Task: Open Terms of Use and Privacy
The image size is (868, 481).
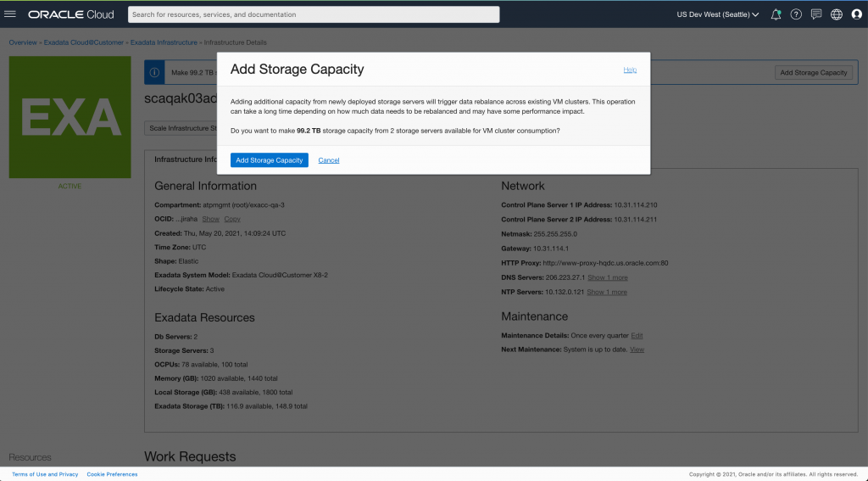Action: coord(45,474)
